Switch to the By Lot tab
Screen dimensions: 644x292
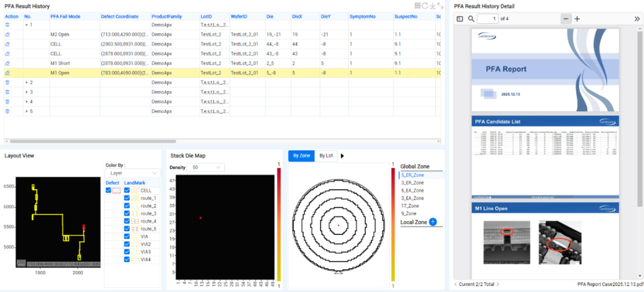click(x=326, y=156)
